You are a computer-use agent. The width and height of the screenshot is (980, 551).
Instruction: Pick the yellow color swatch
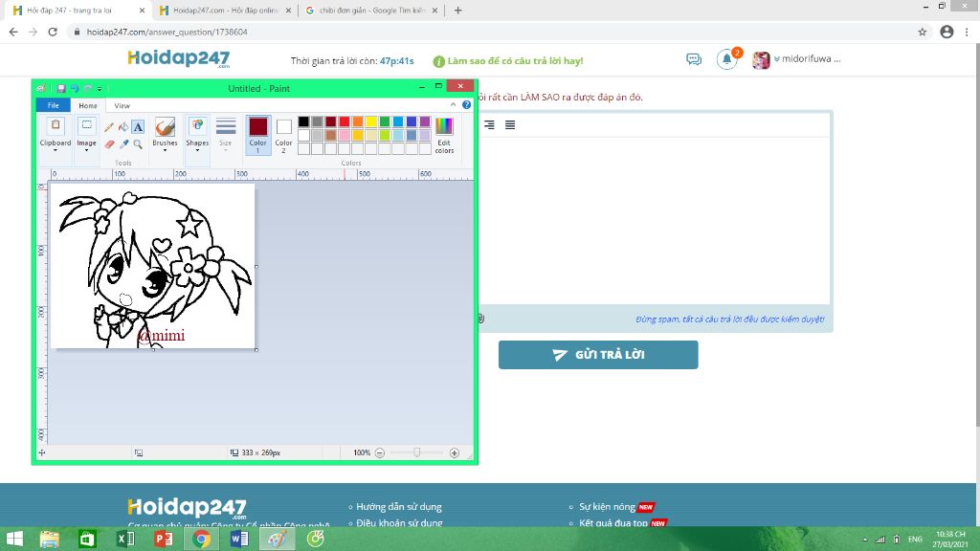[x=371, y=121]
